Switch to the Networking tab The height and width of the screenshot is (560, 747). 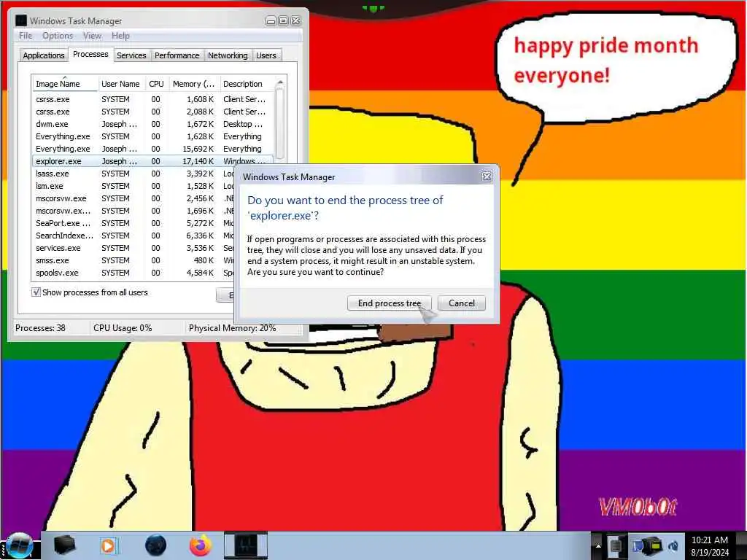(x=228, y=55)
